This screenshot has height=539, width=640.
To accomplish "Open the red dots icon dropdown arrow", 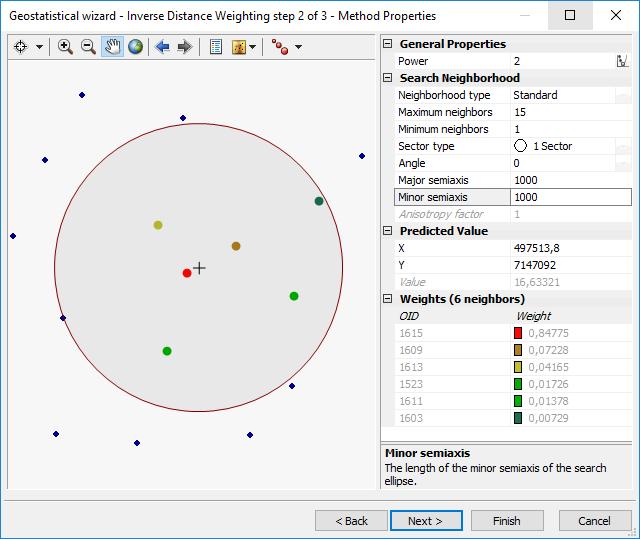I will pyautogui.click(x=298, y=47).
